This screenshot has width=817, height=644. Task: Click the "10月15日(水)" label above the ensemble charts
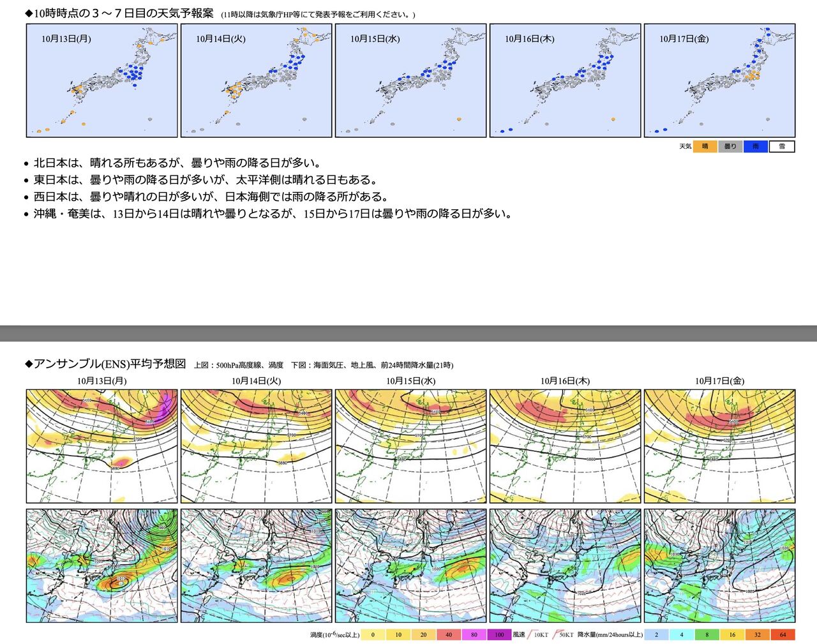point(410,381)
